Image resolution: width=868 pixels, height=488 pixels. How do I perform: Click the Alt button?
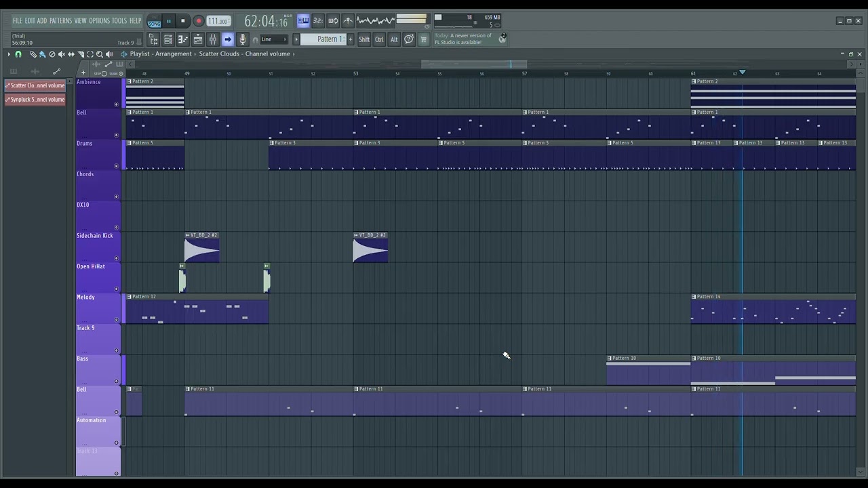(x=394, y=39)
